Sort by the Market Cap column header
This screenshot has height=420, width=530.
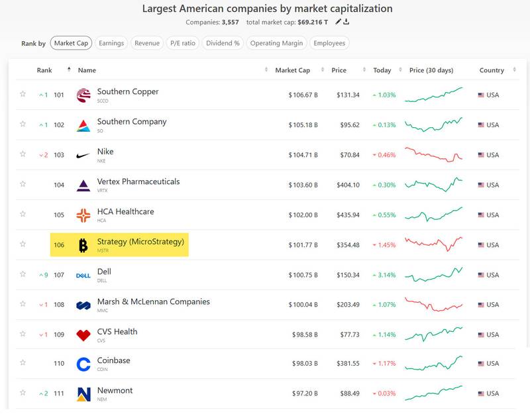pos(292,70)
